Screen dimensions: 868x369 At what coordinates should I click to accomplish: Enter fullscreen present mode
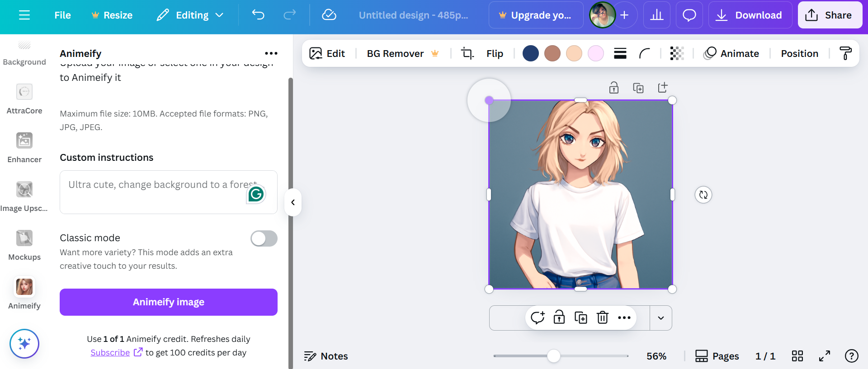tap(825, 356)
